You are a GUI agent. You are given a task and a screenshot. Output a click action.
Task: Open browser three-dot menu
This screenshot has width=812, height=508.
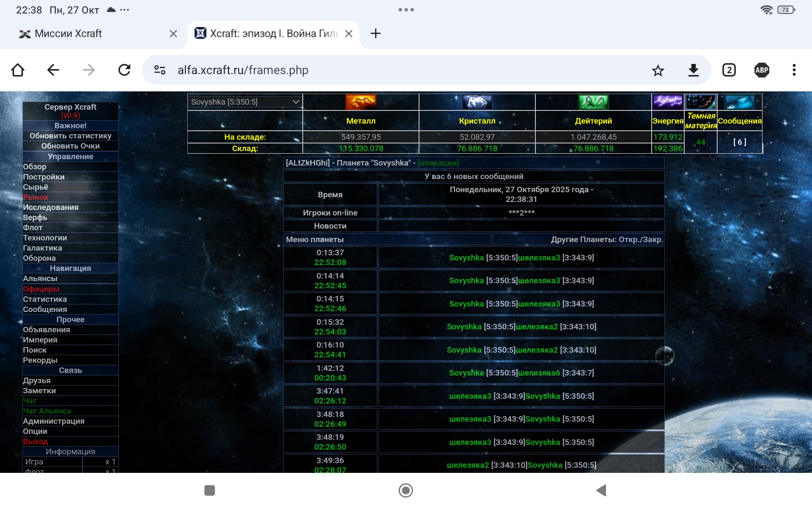[x=794, y=70]
